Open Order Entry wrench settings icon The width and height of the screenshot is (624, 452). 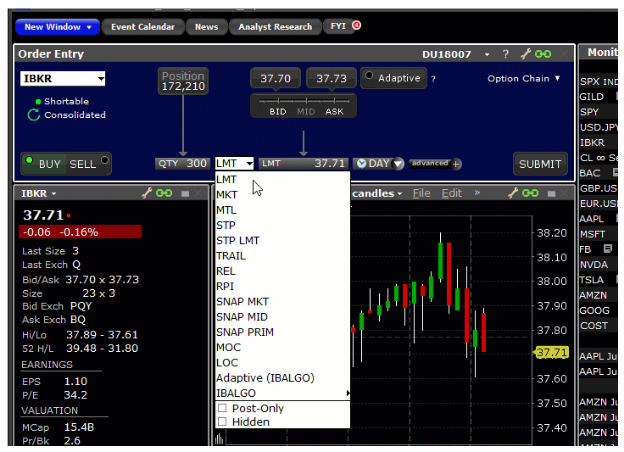526,54
